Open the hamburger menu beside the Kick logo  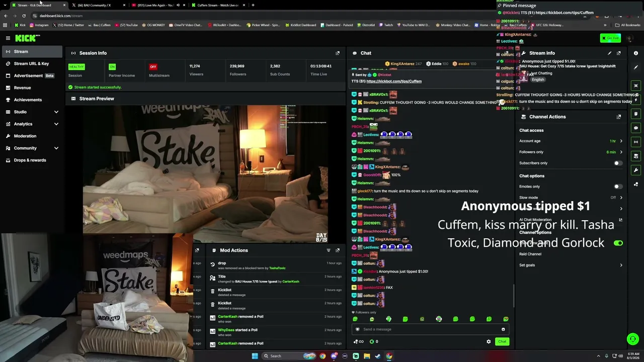coord(8,38)
